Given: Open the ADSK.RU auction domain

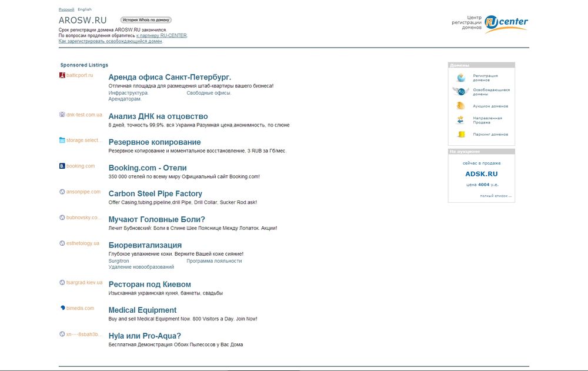Looking at the screenshot, I should (x=482, y=174).
